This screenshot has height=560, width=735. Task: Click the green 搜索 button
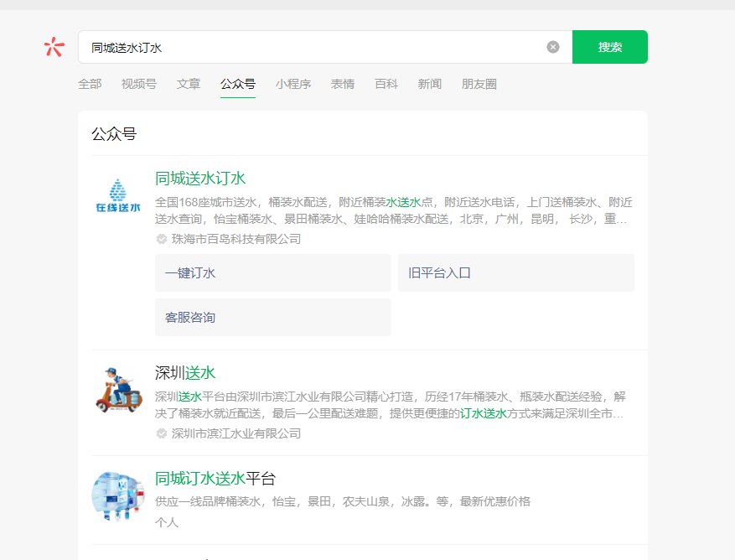pos(610,47)
